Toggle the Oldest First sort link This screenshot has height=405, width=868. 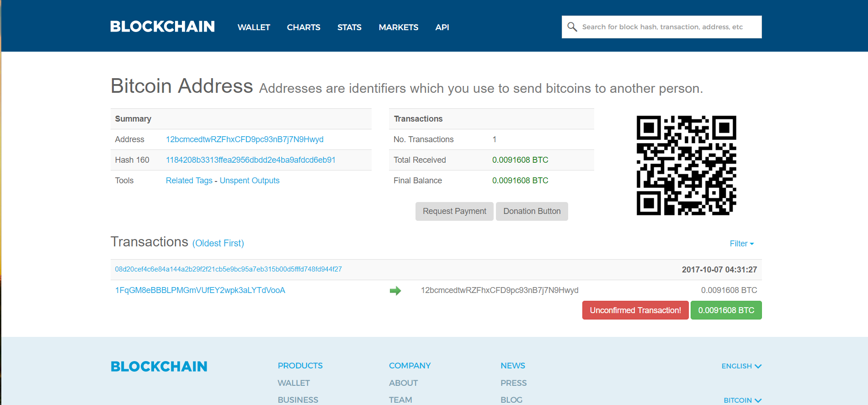[218, 243]
